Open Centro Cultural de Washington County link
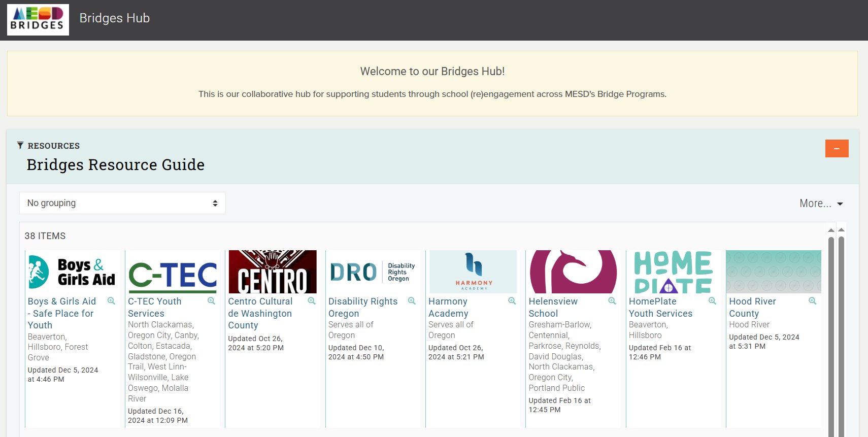Image resolution: width=868 pixels, height=437 pixels. pyautogui.click(x=260, y=313)
